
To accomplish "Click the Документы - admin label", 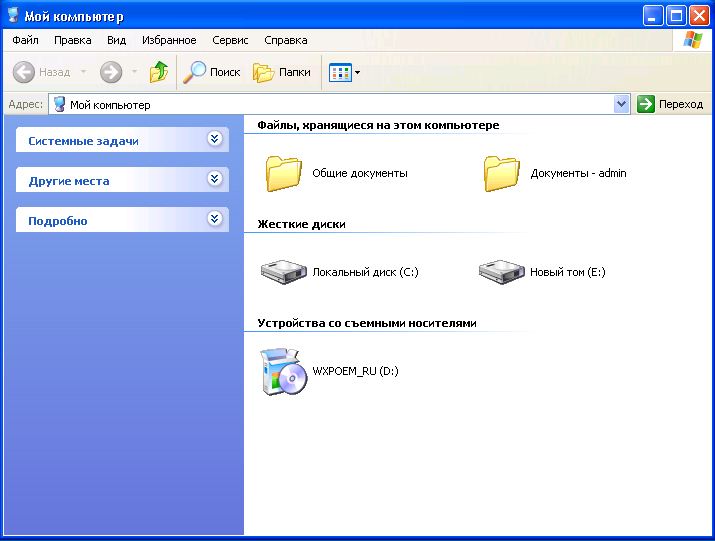I will pyautogui.click(x=578, y=173).
